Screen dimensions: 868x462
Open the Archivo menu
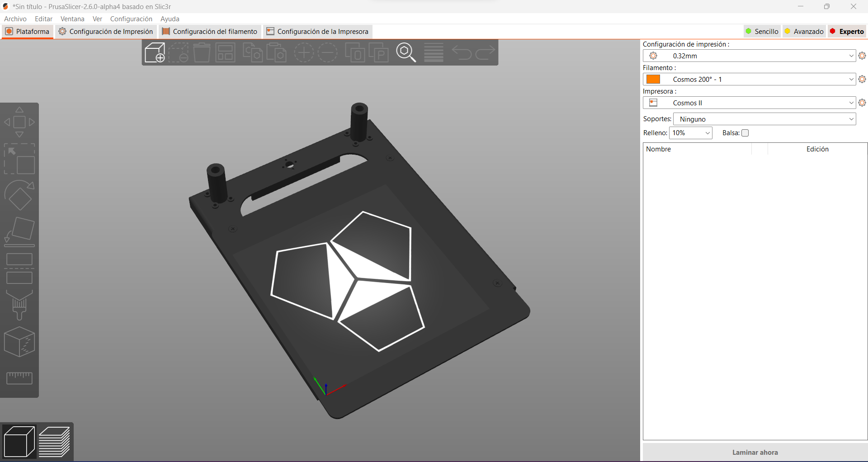[15, 19]
